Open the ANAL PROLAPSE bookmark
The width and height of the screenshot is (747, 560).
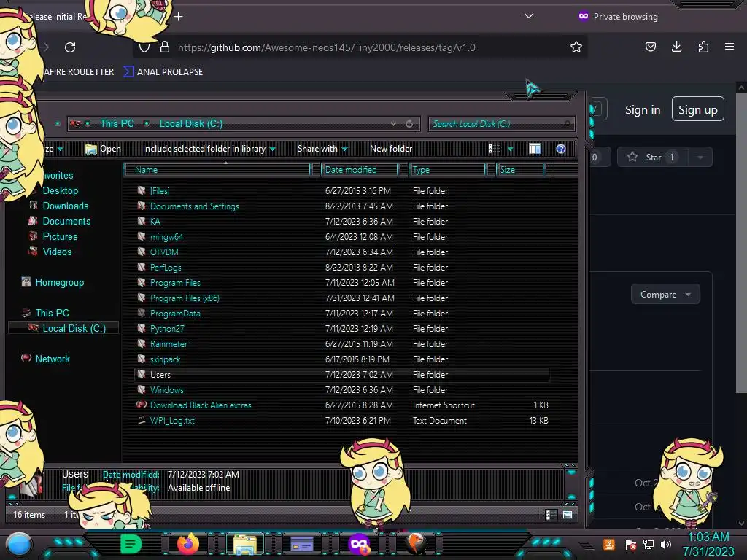click(163, 72)
